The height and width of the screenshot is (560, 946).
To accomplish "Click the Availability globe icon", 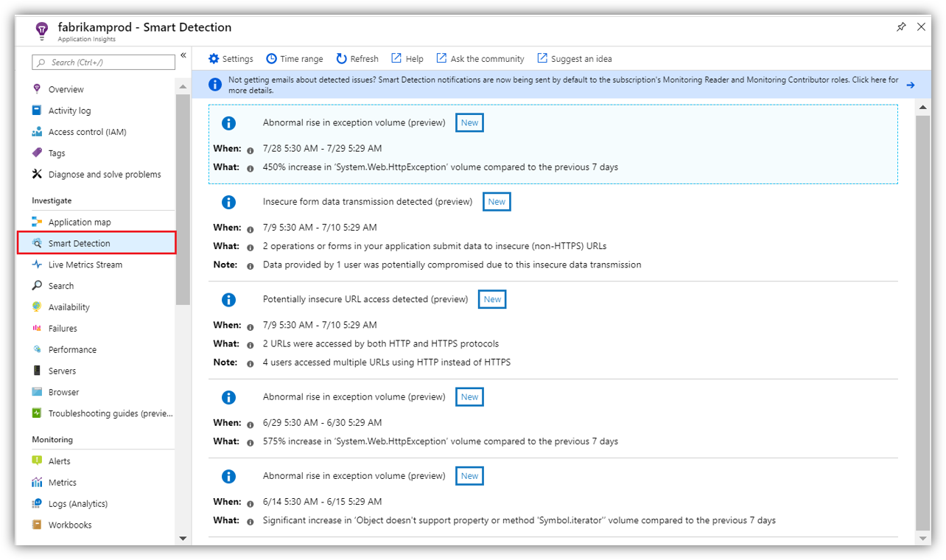I will click(x=38, y=307).
